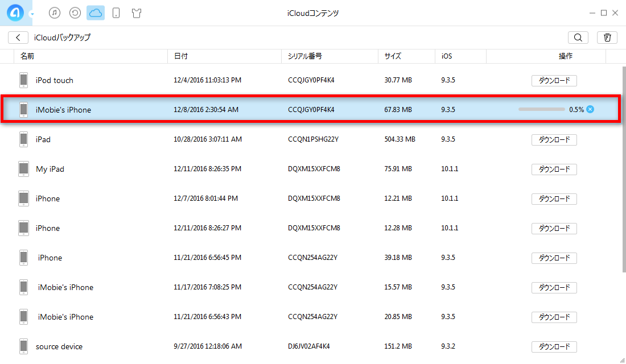Open the iTunes backup restore icon
The height and width of the screenshot is (364, 626).
tap(75, 13)
